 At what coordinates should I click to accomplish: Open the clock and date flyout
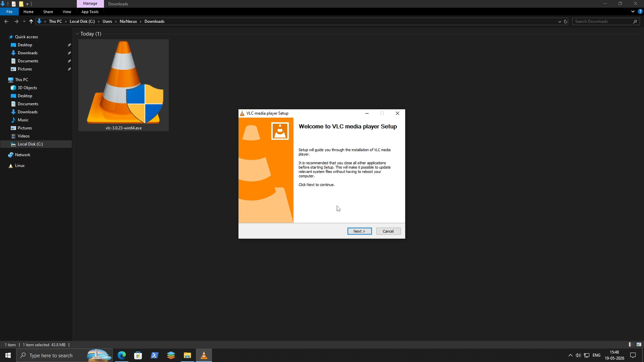click(x=614, y=355)
